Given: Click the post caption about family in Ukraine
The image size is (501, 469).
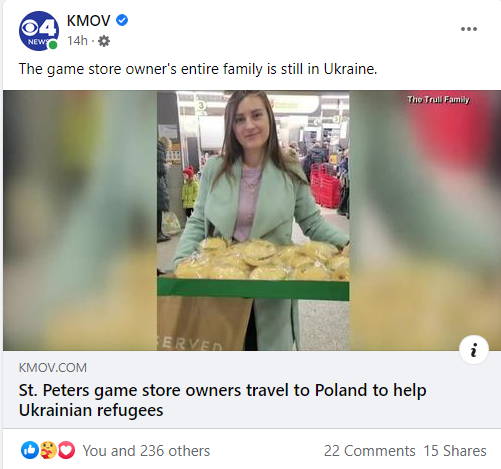Looking at the screenshot, I should (x=198, y=69).
